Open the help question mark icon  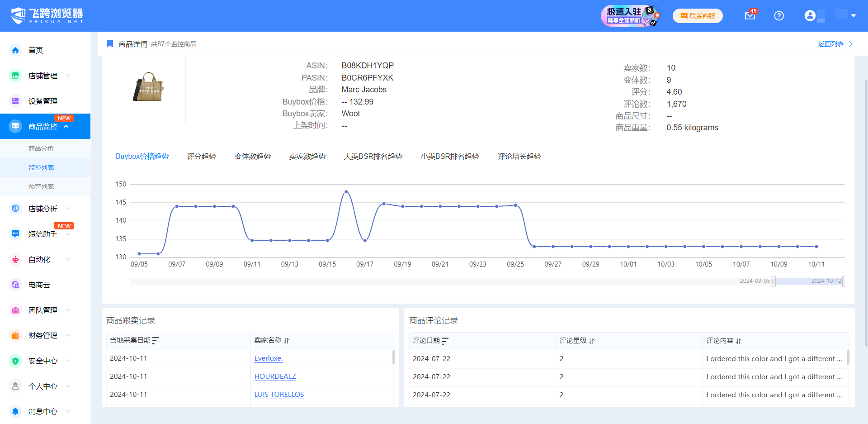(x=779, y=16)
